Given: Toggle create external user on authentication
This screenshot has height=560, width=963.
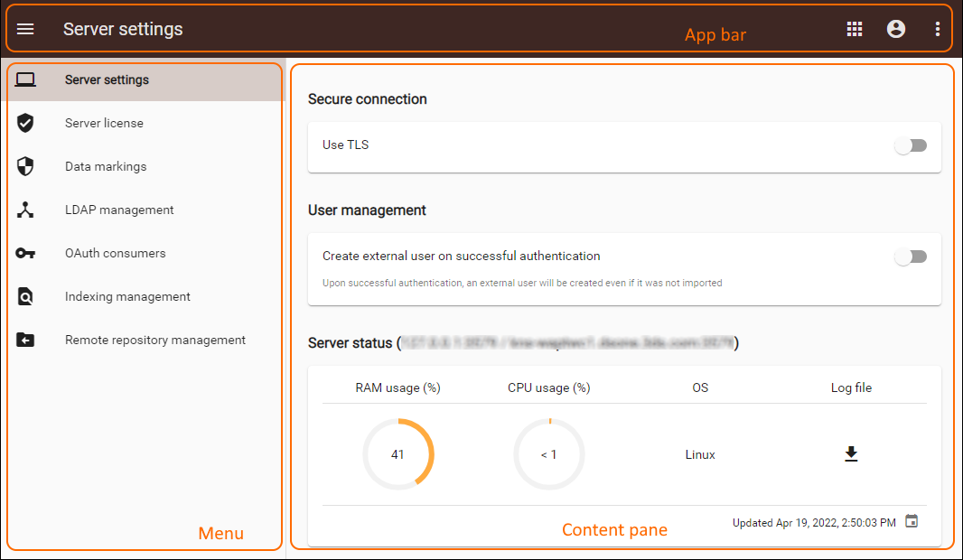Looking at the screenshot, I should click(911, 257).
